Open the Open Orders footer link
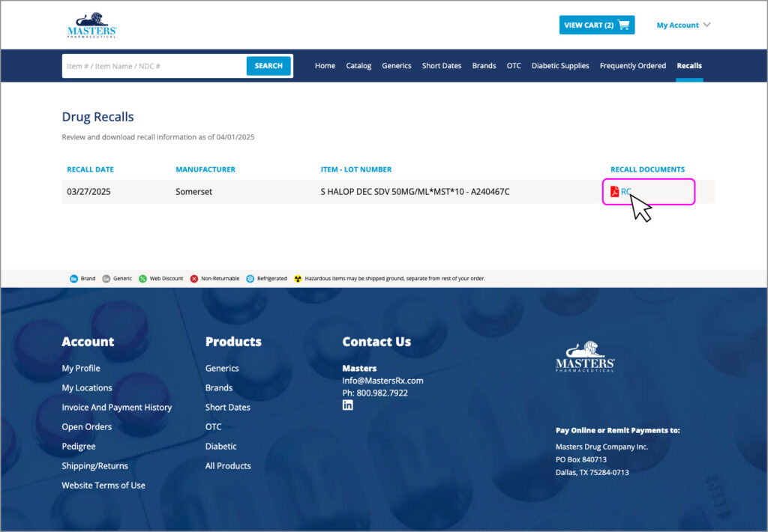Viewport: 768px width, 532px height. tap(87, 427)
